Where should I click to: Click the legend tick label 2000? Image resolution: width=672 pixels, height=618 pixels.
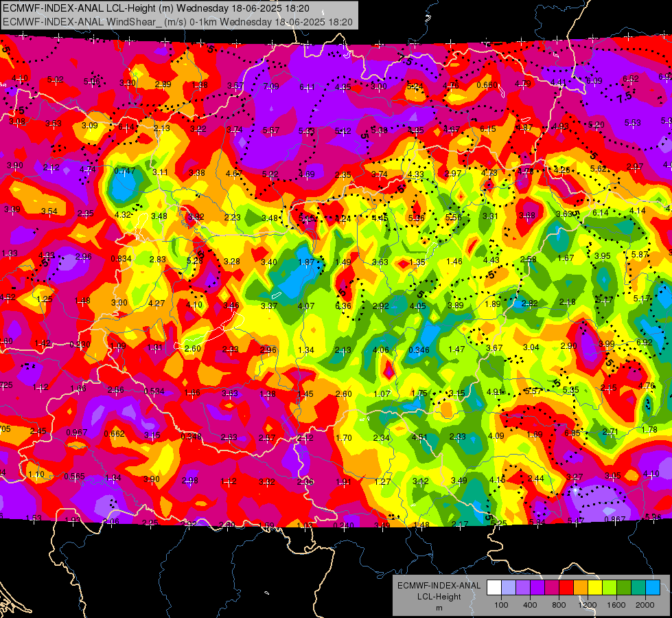point(645,605)
